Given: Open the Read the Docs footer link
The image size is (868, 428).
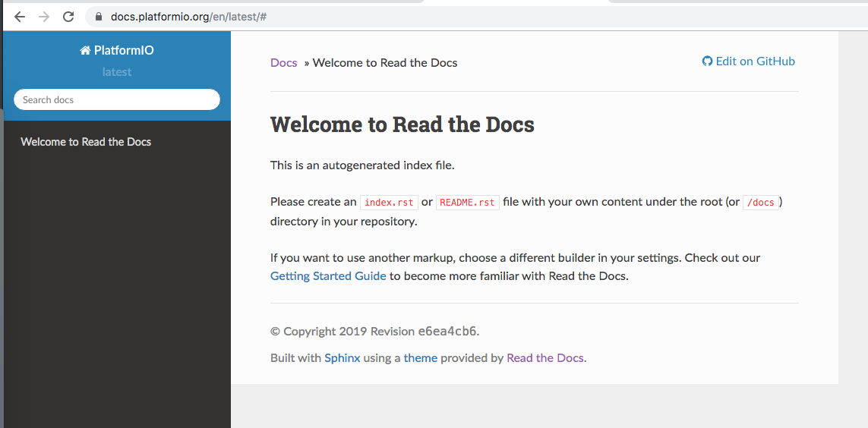Looking at the screenshot, I should (x=545, y=357).
